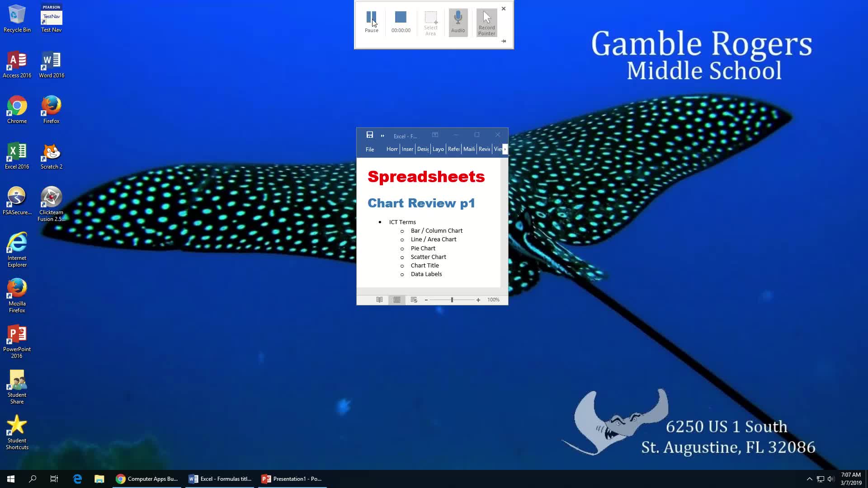Screen dimensions: 868x488
Task: Click the zoom in plus button
Action: coord(478,300)
